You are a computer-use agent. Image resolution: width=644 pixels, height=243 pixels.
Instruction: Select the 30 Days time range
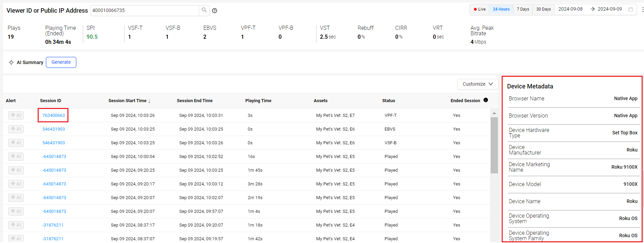543,9
